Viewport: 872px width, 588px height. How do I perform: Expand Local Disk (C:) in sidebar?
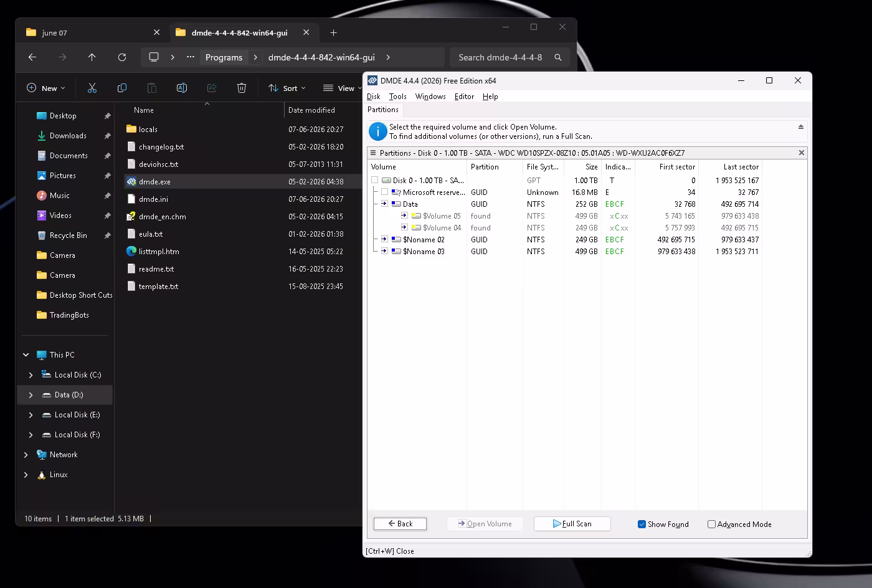31,375
